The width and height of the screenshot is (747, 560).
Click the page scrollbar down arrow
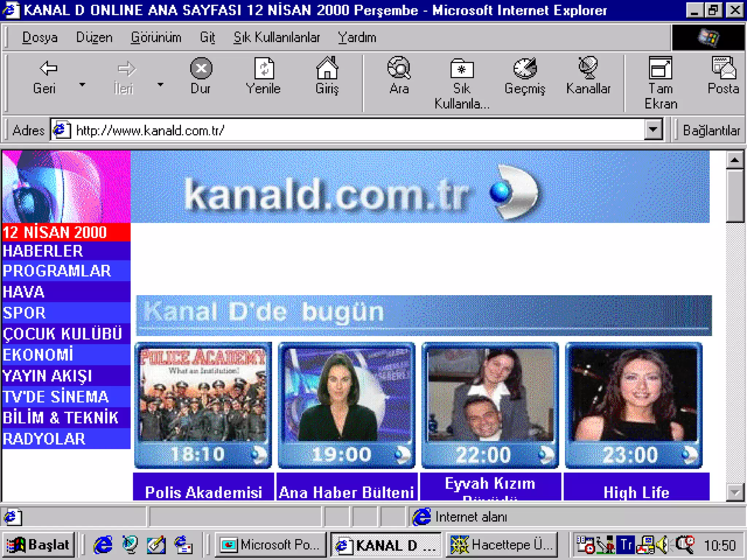(735, 492)
